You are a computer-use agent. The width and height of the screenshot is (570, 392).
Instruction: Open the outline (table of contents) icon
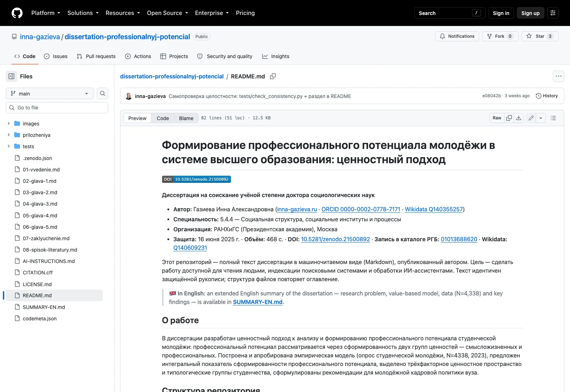coord(553,118)
